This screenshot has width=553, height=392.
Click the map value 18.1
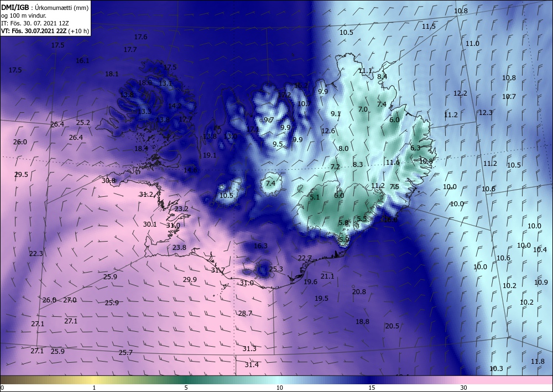112,74
